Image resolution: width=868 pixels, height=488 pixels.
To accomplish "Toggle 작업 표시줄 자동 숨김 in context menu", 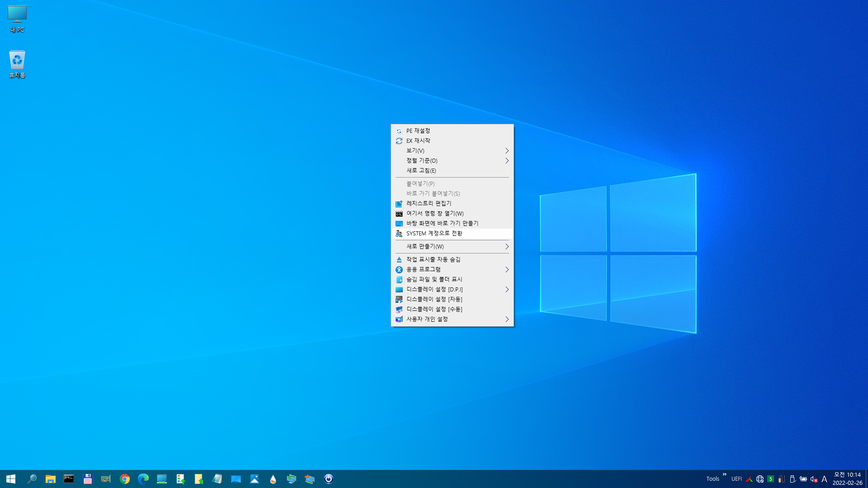I will coord(452,259).
